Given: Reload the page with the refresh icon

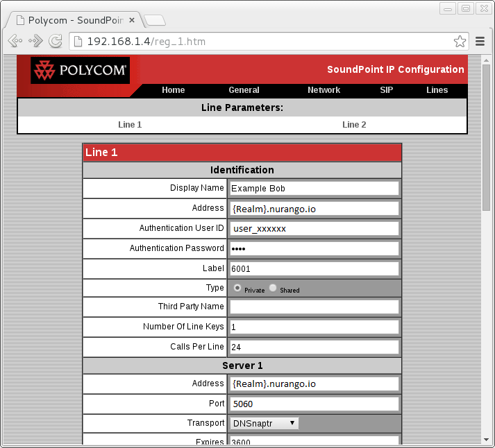Looking at the screenshot, I should pos(56,41).
